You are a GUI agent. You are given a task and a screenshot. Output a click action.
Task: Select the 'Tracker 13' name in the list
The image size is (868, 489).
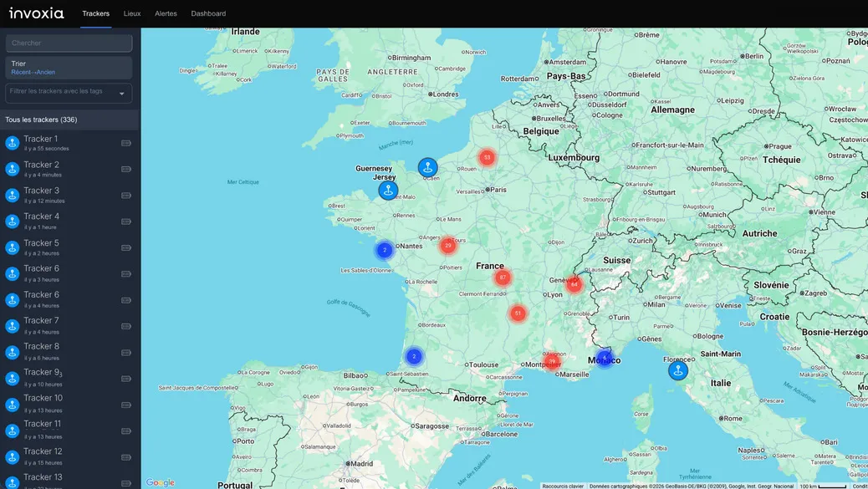43,476
